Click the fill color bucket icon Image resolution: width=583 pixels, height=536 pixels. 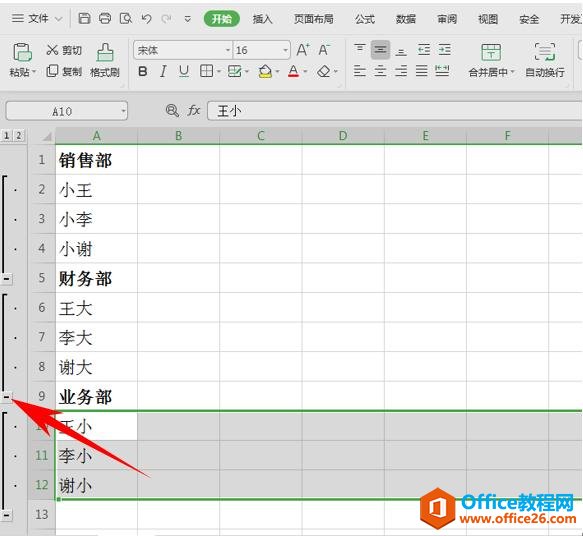[x=265, y=71]
